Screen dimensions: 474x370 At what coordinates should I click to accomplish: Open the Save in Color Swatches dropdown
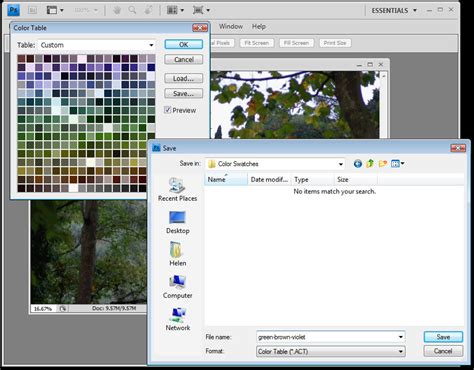point(275,164)
